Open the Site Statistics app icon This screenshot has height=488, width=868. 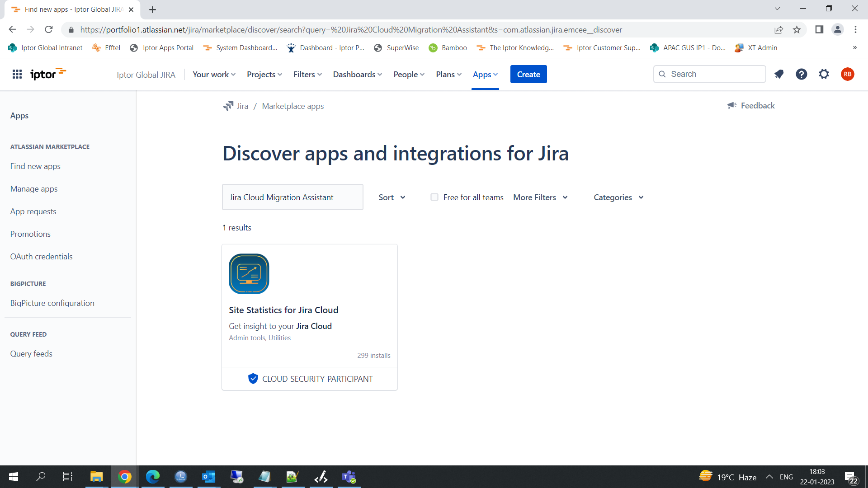coord(249,273)
